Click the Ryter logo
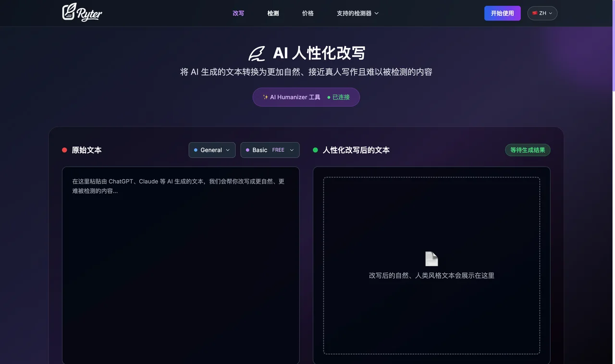 82,12
